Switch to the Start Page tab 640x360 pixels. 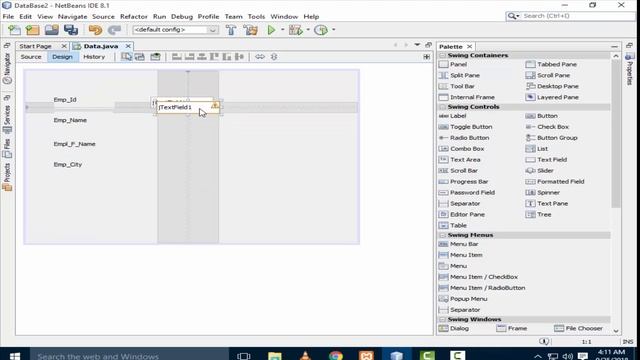coord(36,46)
